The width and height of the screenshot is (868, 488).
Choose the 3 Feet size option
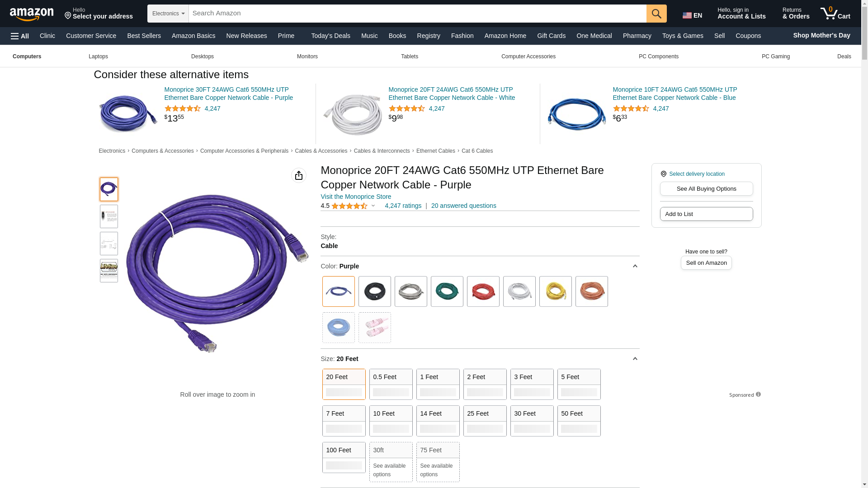(x=532, y=384)
